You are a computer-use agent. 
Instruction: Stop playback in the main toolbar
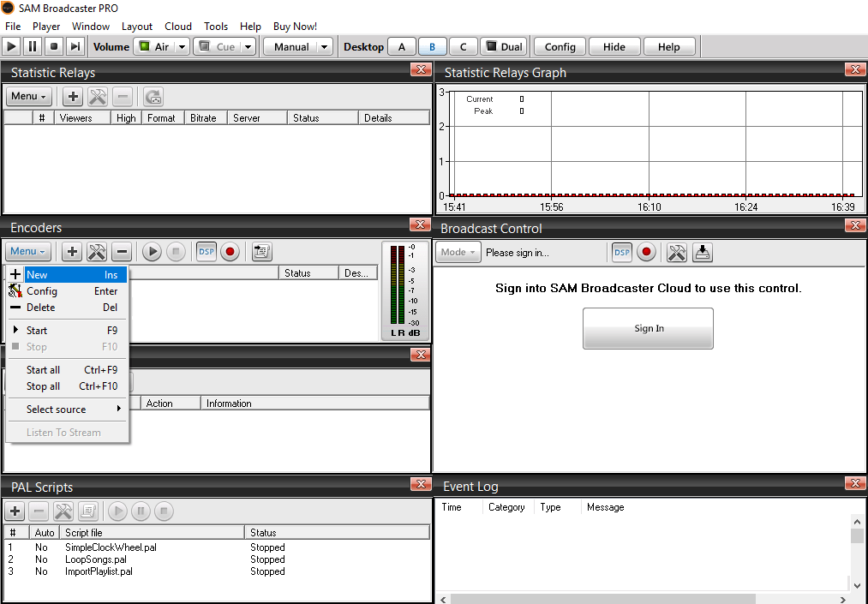point(54,46)
